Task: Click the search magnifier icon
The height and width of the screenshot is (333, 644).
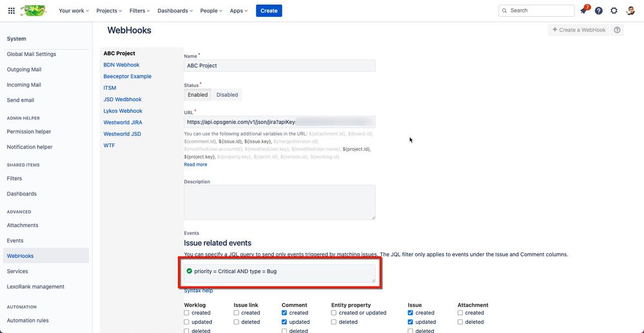Action: pyautogui.click(x=504, y=11)
